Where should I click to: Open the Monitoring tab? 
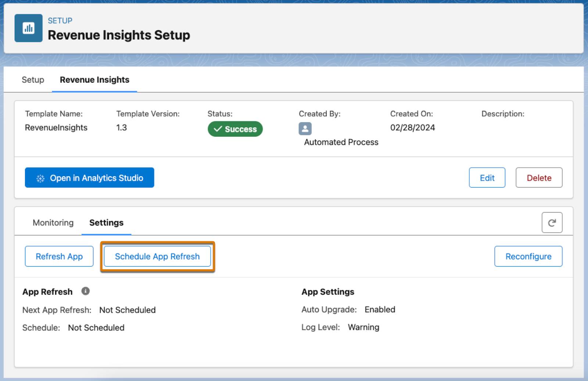pos(53,222)
